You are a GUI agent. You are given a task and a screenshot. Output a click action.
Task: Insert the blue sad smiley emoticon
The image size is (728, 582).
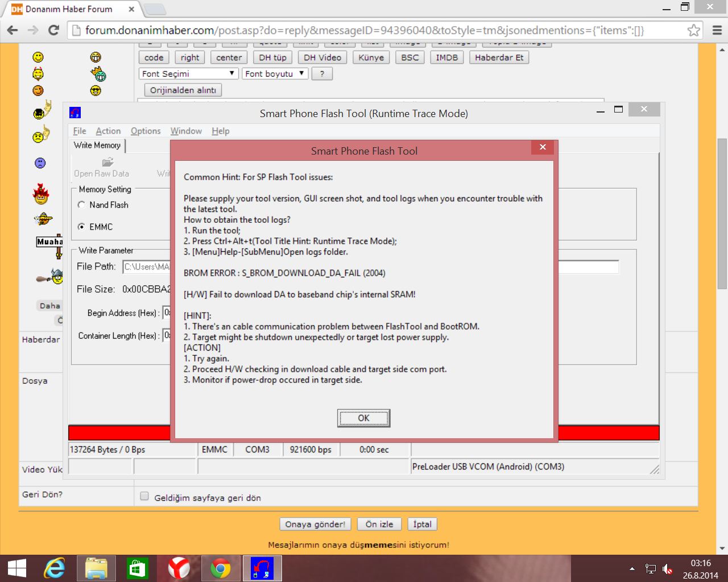(40, 163)
